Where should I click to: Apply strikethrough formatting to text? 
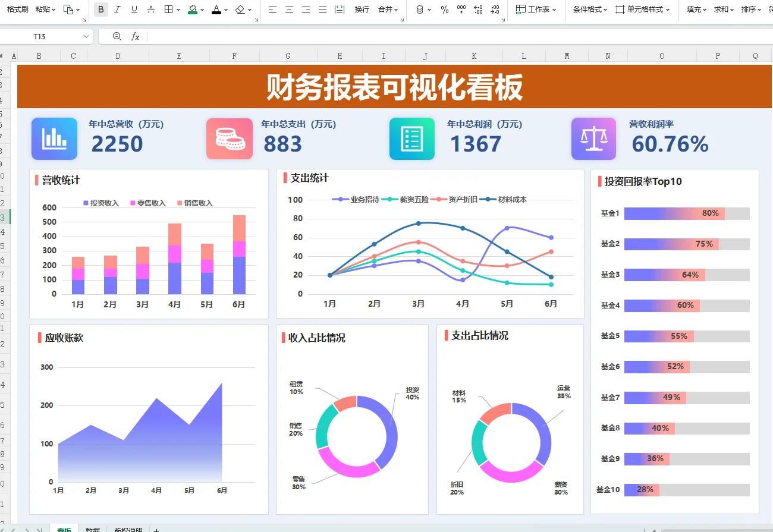[x=150, y=10]
